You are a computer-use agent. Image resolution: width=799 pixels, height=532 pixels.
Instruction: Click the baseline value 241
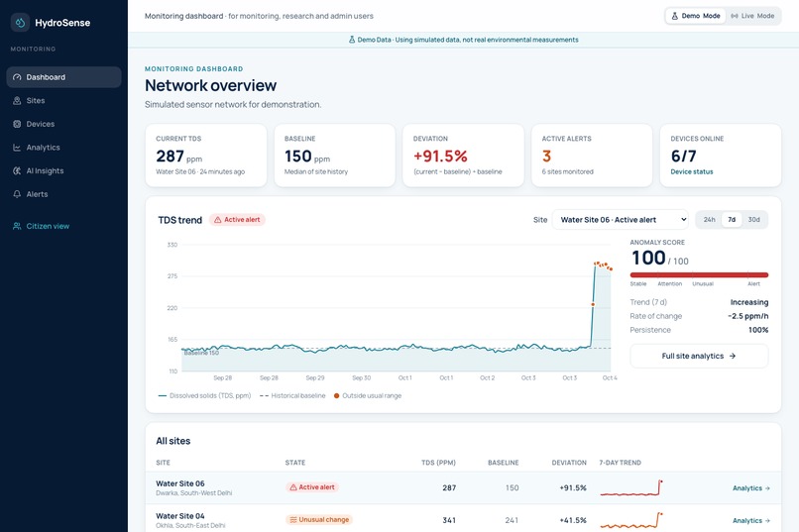pos(512,520)
